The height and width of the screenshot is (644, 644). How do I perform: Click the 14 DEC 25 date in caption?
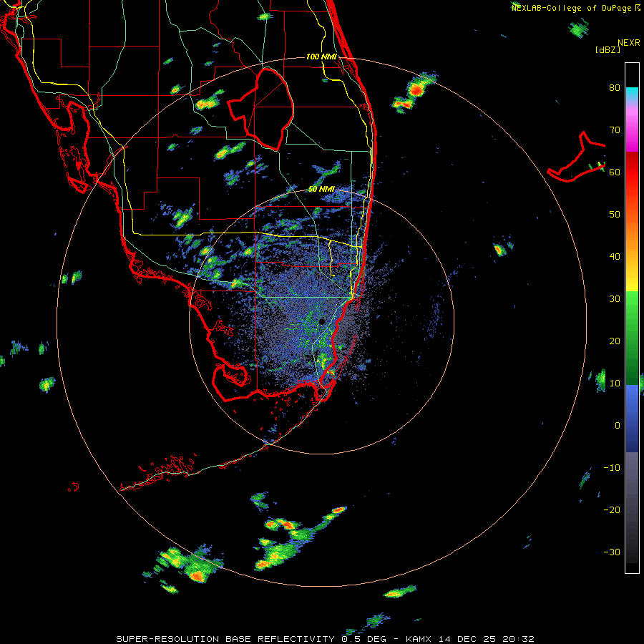[469, 639]
